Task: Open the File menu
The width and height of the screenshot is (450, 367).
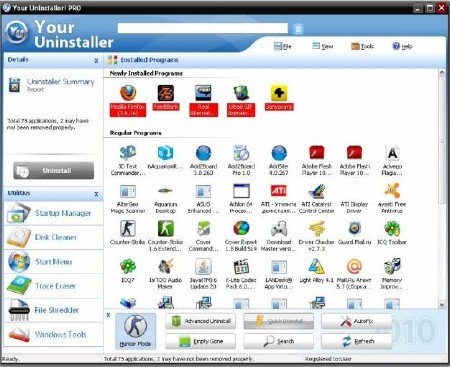Action: click(x=283, y=46)
